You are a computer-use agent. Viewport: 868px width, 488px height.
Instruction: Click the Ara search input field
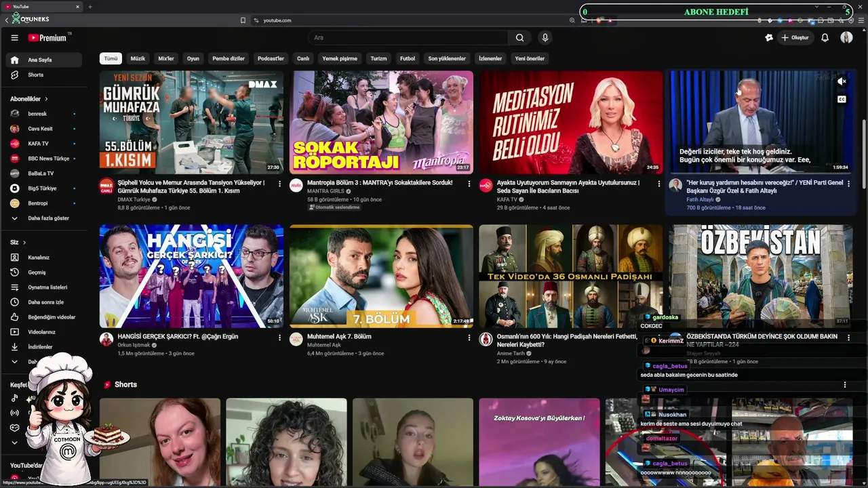(x=408, y=38)
